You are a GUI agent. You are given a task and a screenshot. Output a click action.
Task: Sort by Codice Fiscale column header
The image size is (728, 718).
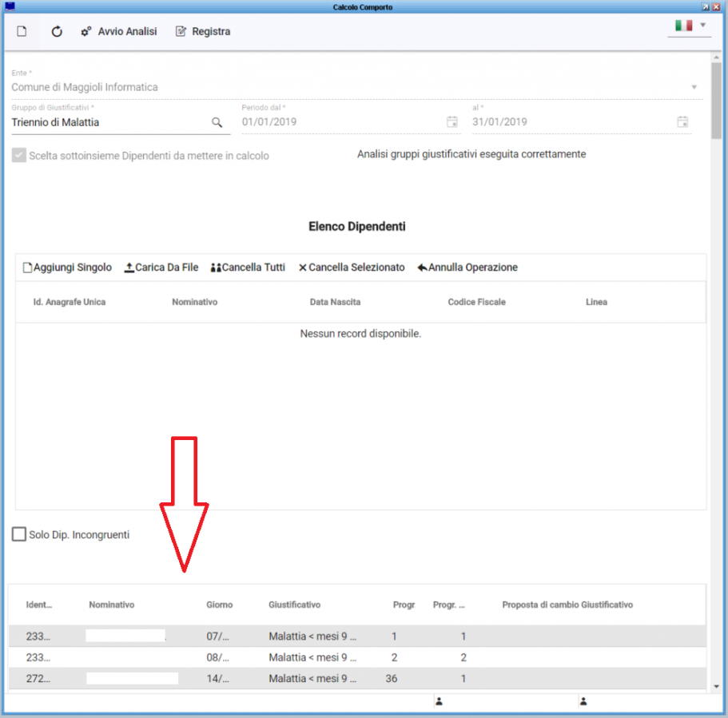point(477,302)
